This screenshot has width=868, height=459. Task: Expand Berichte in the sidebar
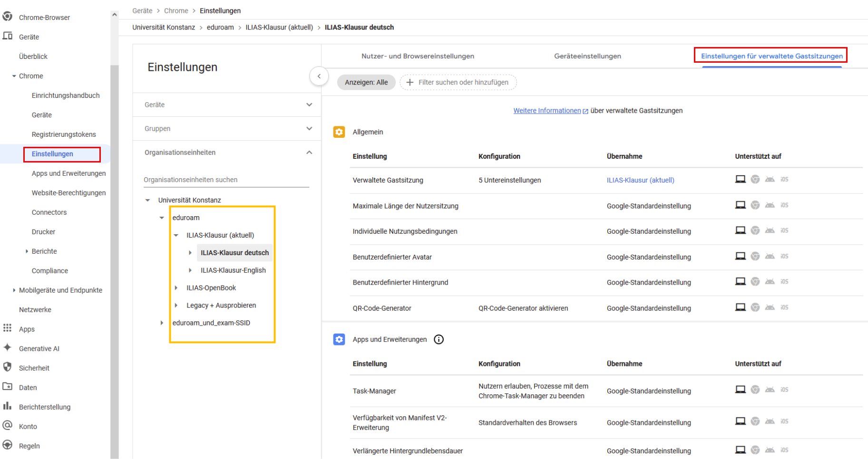[x=27, y=251]
